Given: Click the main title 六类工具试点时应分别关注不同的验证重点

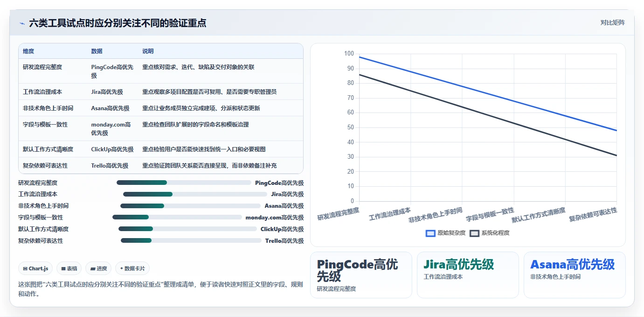Looking at the screenshot, I should (x=118, y=23).
